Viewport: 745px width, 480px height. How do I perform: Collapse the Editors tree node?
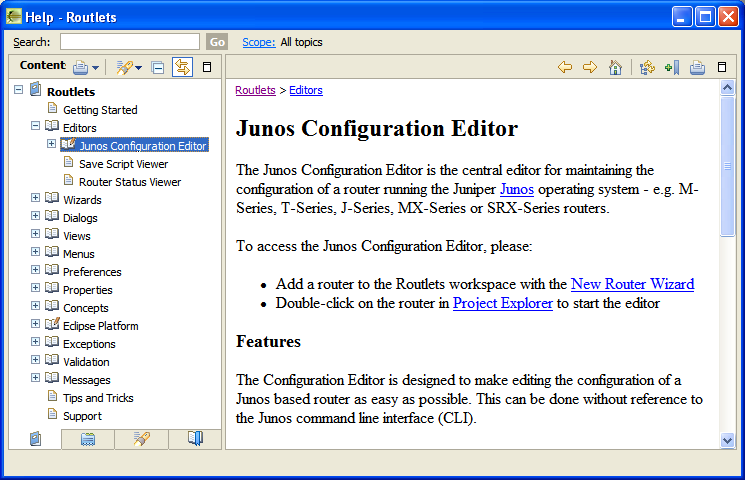[x=36, y=125]
